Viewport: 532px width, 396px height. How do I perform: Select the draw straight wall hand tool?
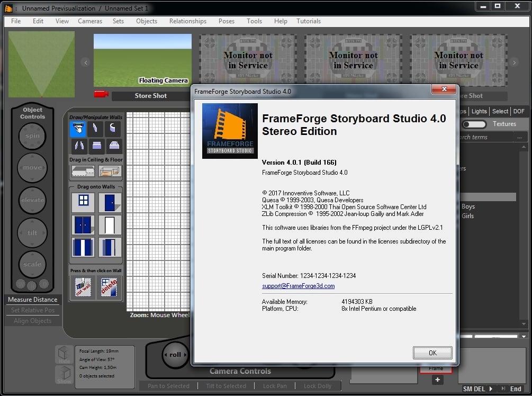point(78,129)
